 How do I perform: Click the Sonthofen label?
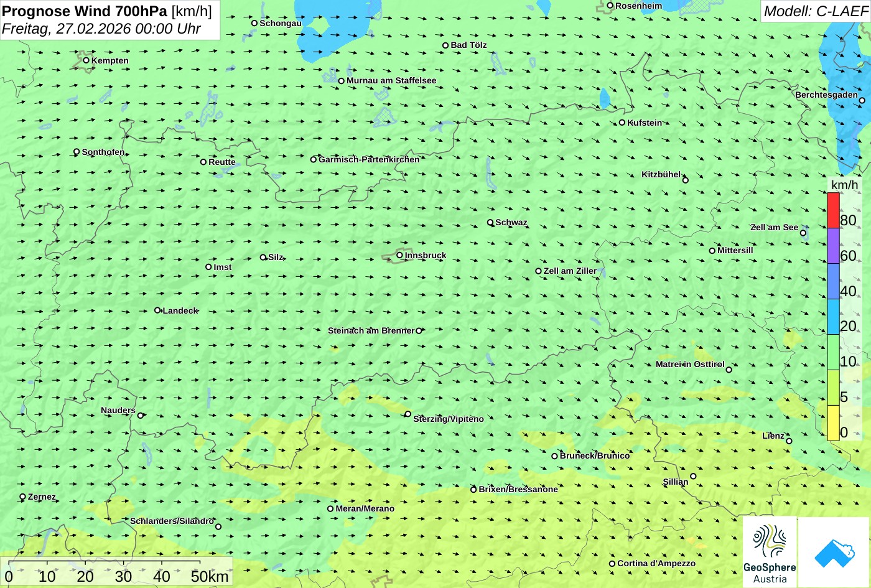tap(103, 152)
